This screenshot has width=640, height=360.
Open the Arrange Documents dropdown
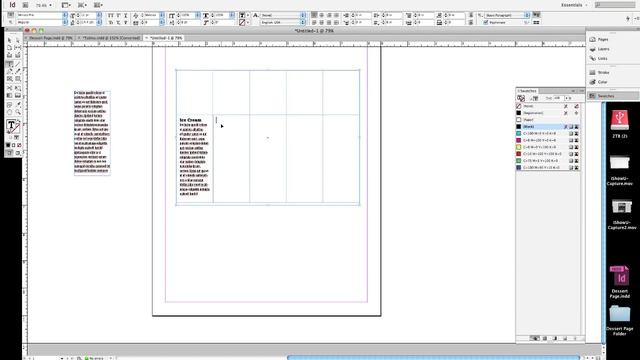(98, 5)
